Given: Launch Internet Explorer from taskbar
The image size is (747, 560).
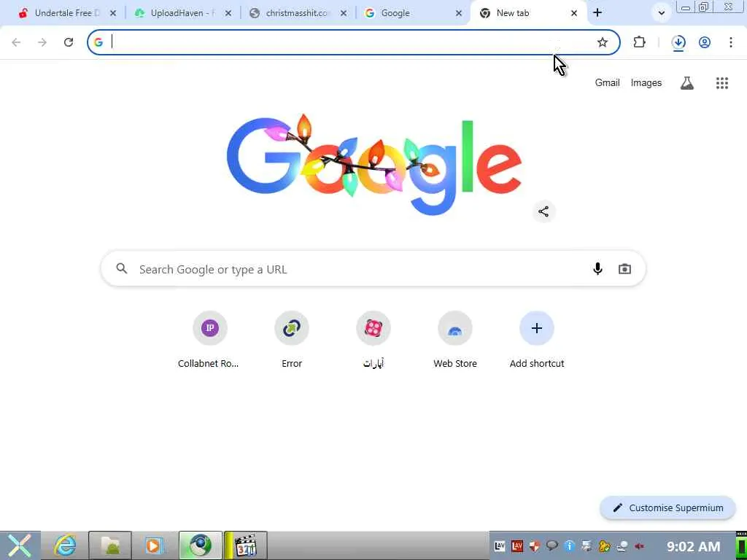Looking at the screenshot, I should click(65, 545).
